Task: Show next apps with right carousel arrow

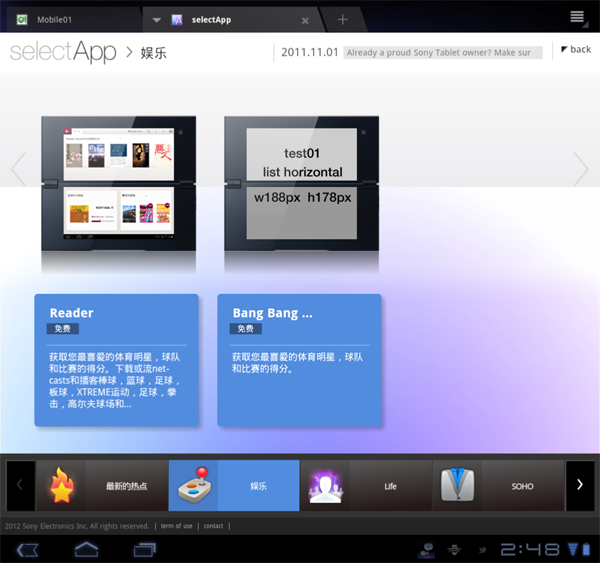Action: tap(581, 169)
